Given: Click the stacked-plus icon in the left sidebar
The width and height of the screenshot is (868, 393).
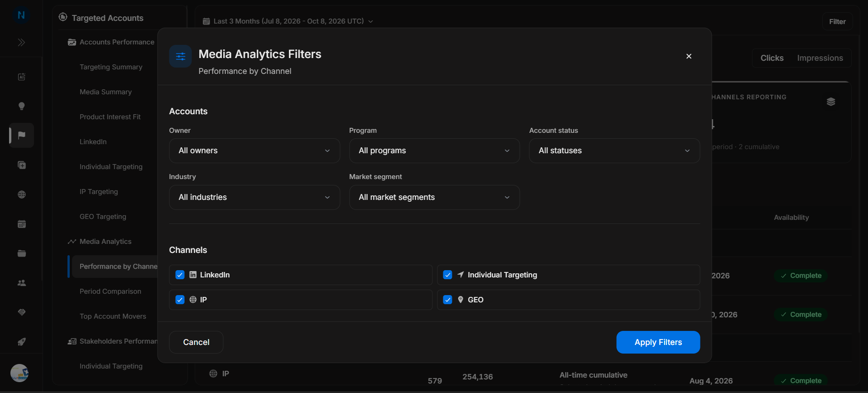Looking at the screenshot, I should [x=21, y=165].
